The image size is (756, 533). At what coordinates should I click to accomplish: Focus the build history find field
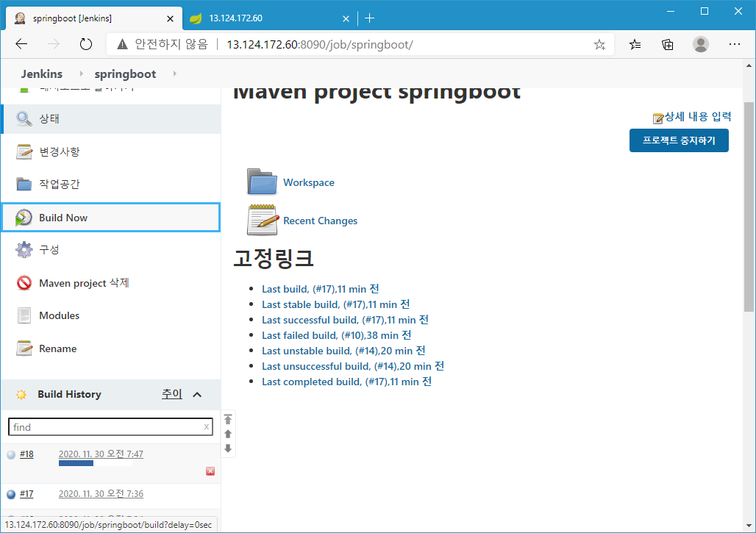tap(110, 427)
